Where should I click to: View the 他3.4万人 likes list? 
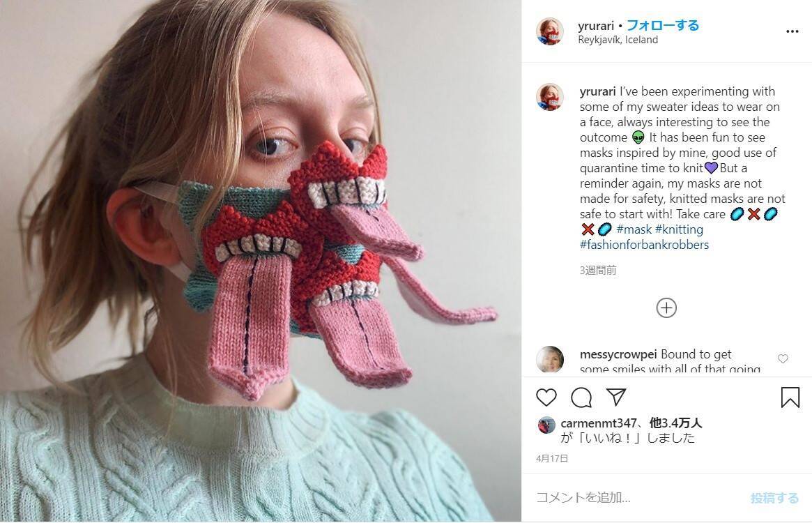point(675,423)
